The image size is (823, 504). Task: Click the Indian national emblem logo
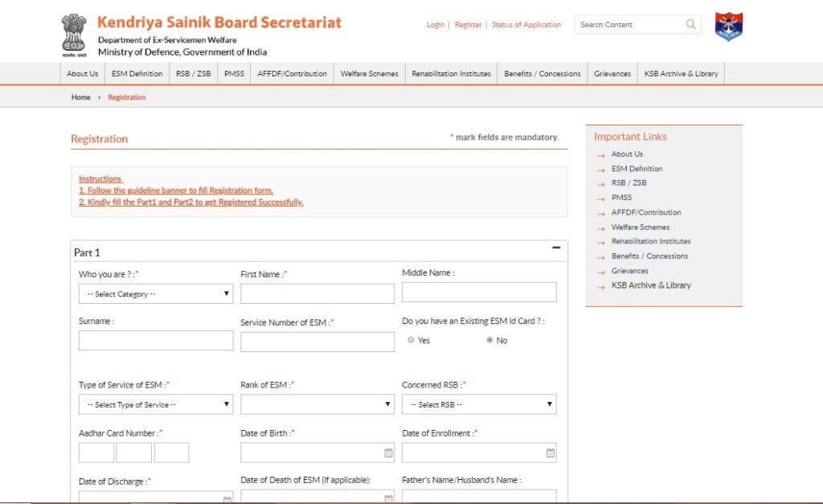(74, 35)
